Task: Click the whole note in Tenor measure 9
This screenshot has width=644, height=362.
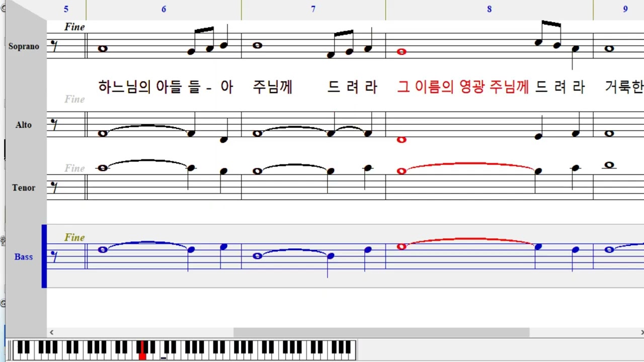Action: click(x=609, y=165)
